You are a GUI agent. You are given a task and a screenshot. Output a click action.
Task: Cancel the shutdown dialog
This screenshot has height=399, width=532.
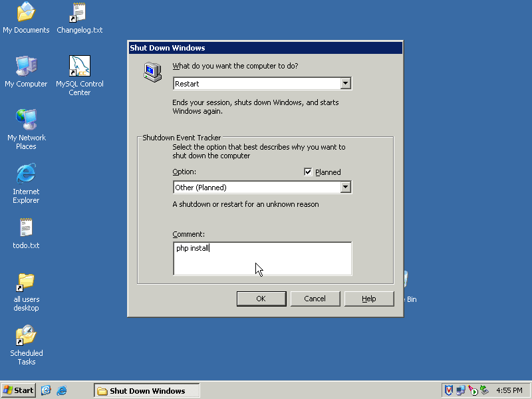pos(315,299)
